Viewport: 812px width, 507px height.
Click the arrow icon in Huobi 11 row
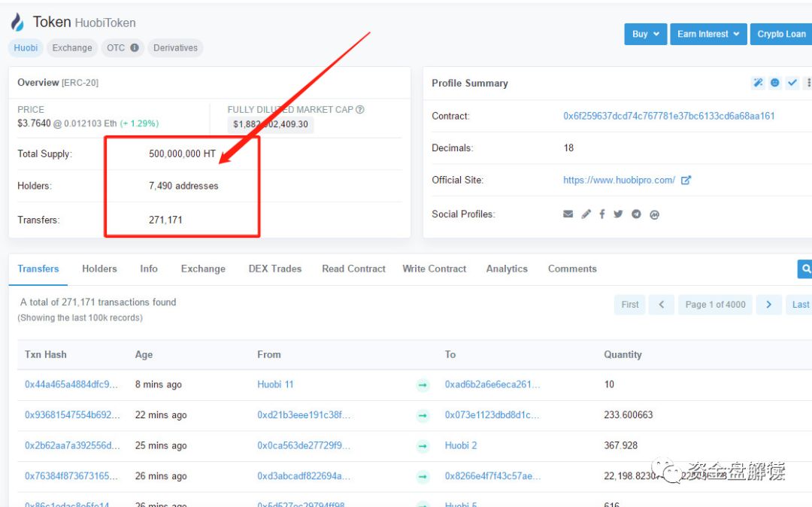[x=423, y=385]
